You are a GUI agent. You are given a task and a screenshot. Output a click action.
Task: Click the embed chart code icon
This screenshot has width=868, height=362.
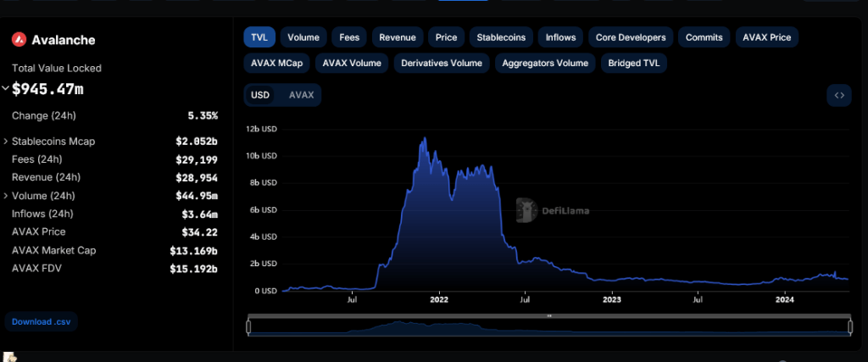[838, 95]
